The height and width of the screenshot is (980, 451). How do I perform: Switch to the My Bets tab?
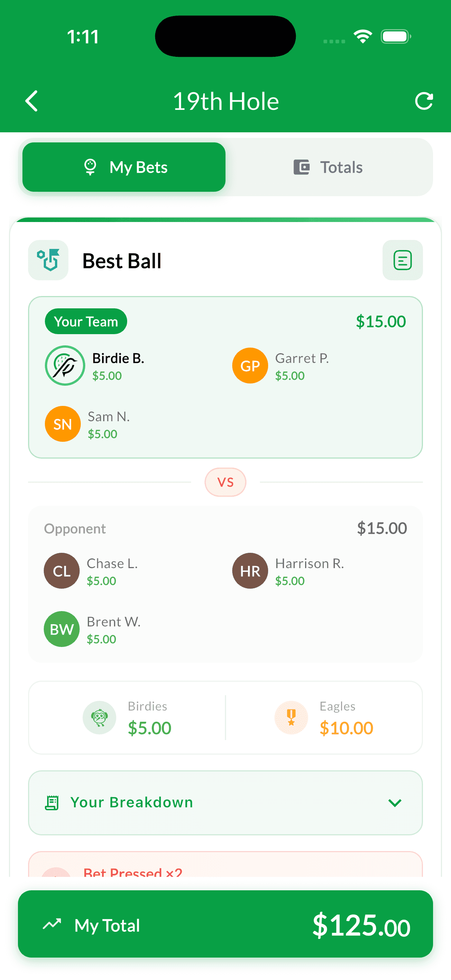tap(124, 167)
